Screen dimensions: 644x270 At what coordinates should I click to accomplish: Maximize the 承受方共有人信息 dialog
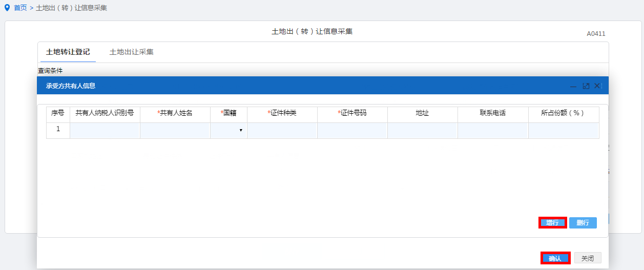click(x=586, y=86)
